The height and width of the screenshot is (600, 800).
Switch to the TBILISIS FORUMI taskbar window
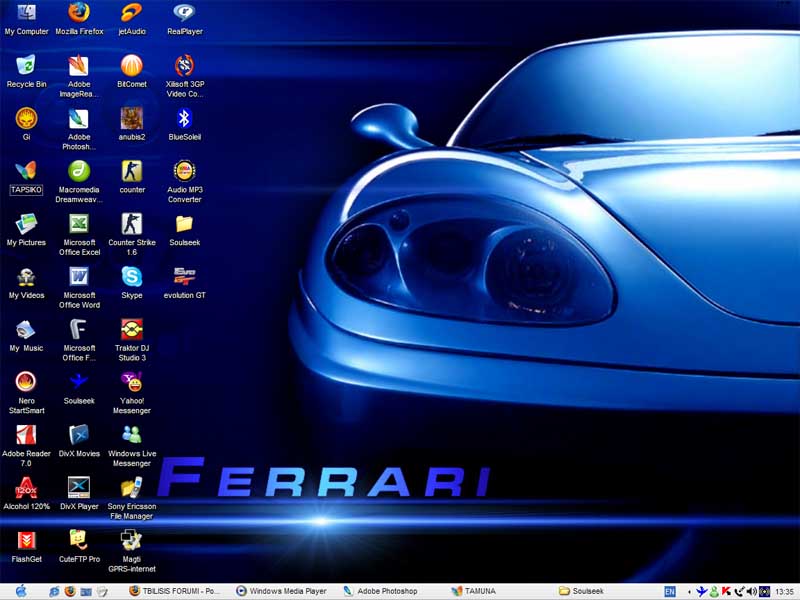coord(175,591)
